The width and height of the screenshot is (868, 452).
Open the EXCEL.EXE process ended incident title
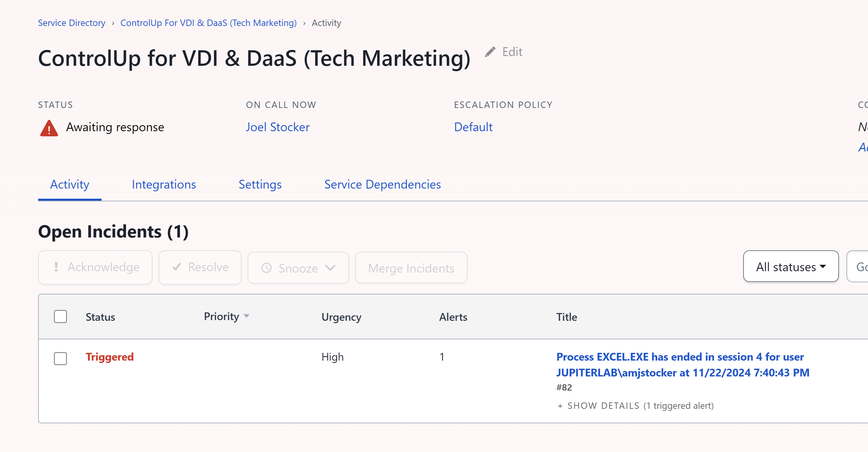tap(683, 365)
